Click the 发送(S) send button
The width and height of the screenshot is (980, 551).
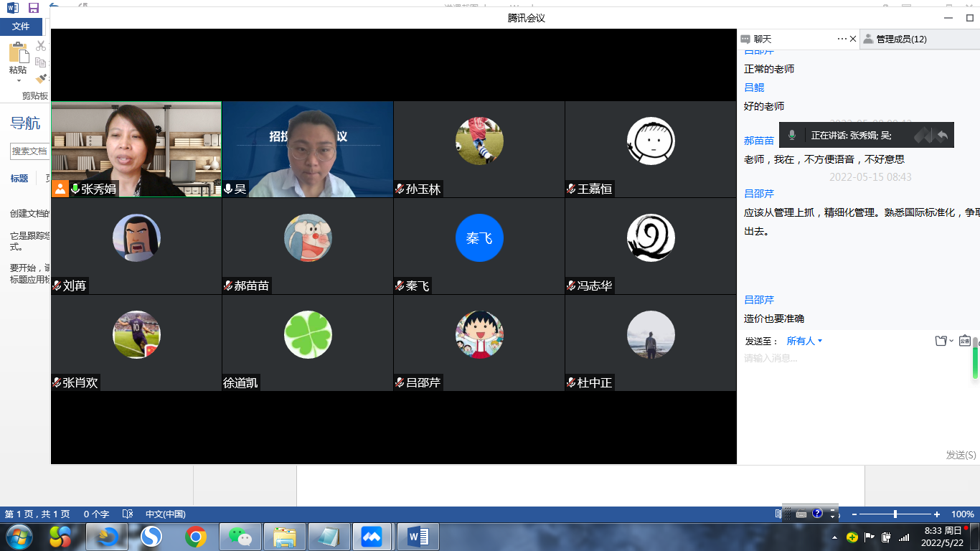(961, 455)
